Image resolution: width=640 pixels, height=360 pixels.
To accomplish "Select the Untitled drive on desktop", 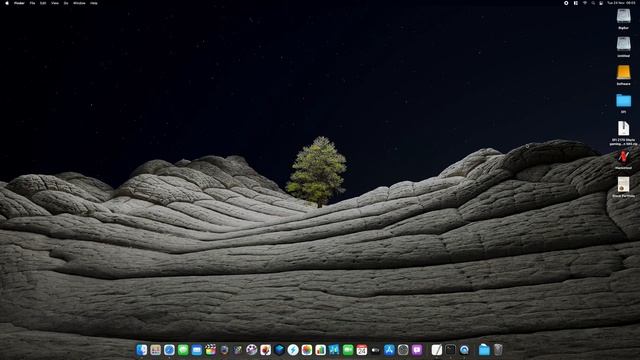I will point(623,45).
